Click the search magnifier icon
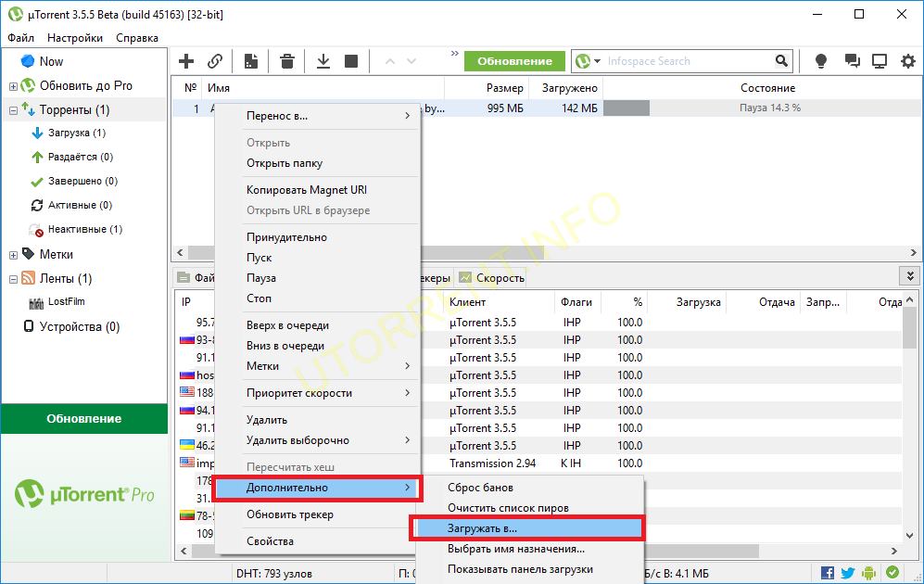The height and width of the screenshot is (584, 924). pos(781,60)
